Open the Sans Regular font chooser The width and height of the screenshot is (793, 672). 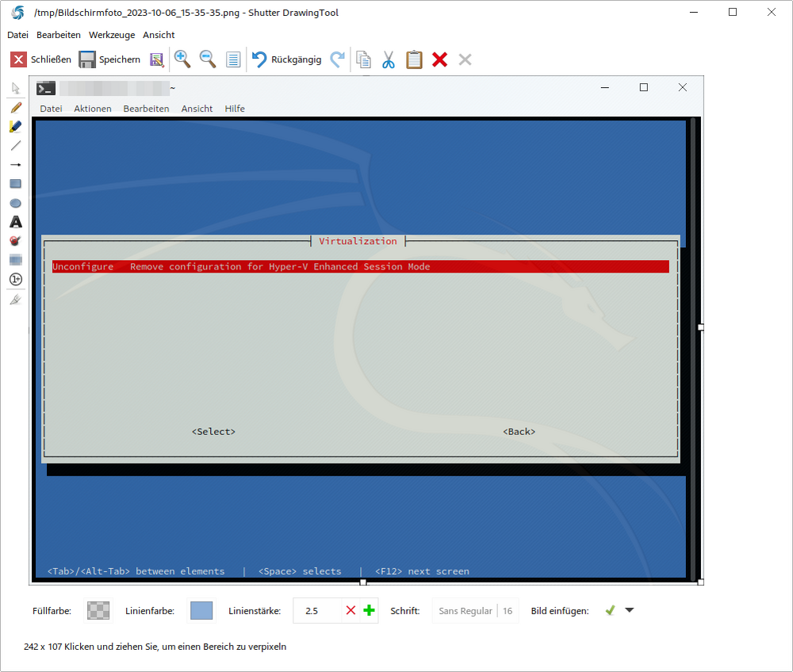pyautogui.click(x=475, y=610)
